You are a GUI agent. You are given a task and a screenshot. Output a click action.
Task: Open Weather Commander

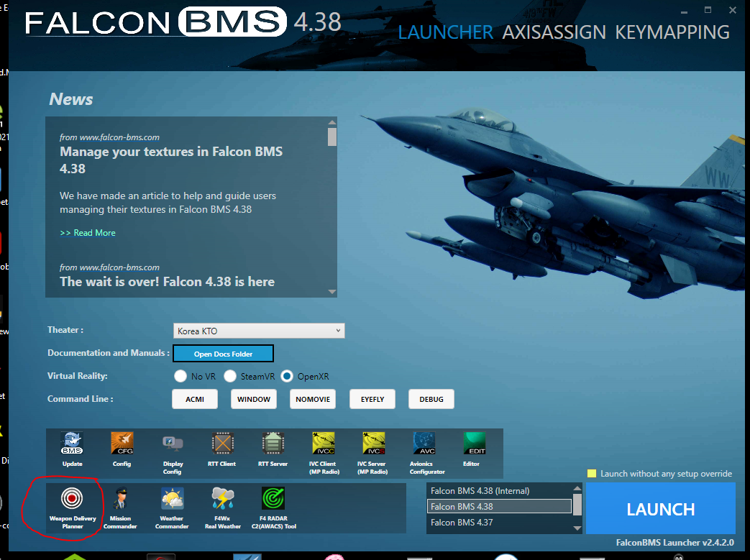pyautogui.click(x=172, y=498)
